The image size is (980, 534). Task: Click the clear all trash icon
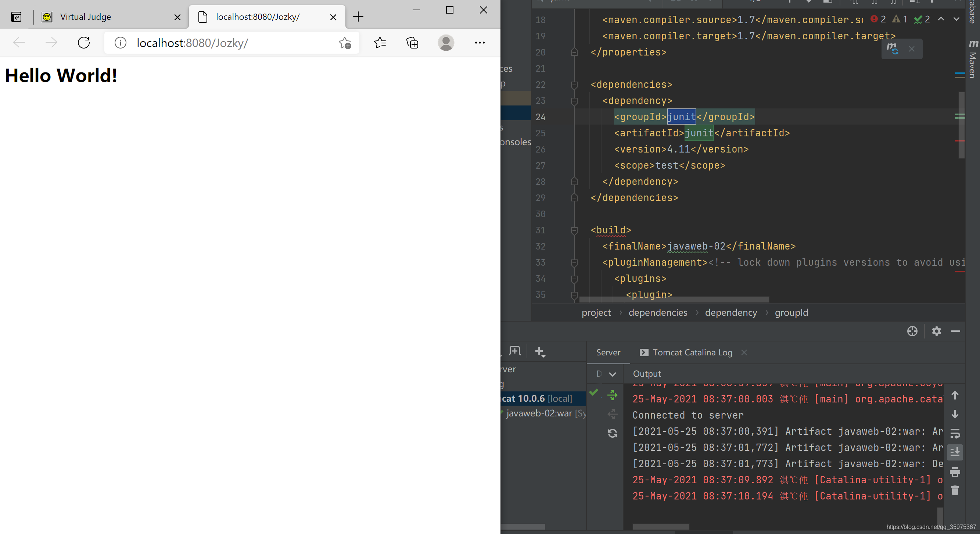point(955,490)
